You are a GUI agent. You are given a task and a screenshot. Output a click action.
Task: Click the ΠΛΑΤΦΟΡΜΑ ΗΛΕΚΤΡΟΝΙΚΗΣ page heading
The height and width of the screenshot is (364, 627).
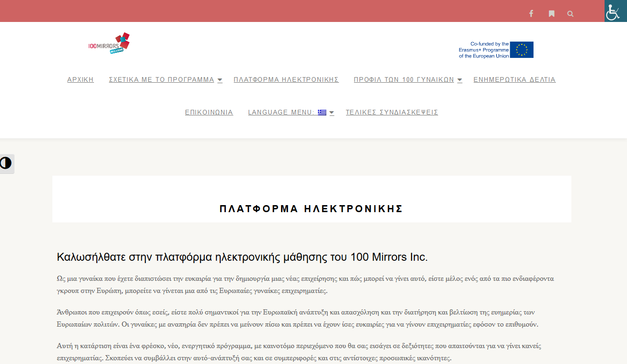pyautogui.click(x=311, y=209)
